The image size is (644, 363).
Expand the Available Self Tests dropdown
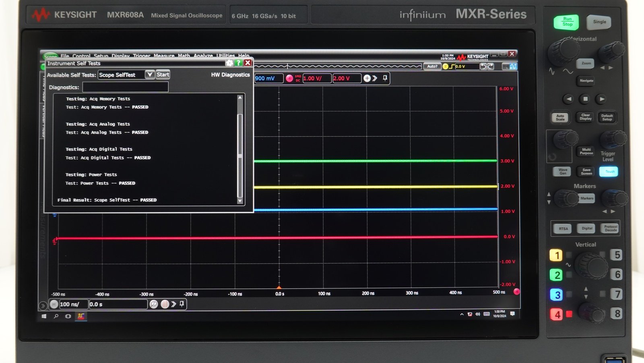click(x=150, y=75)
